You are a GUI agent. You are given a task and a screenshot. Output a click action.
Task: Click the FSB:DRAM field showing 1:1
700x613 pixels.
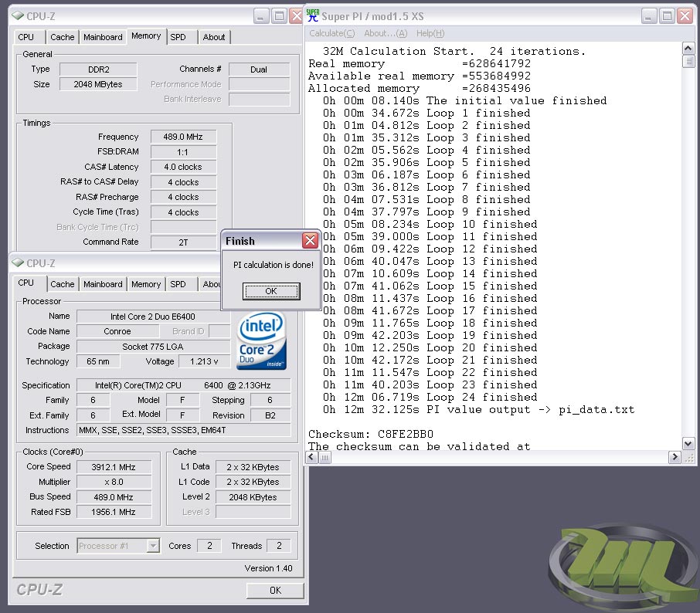[x=183, y=152]
